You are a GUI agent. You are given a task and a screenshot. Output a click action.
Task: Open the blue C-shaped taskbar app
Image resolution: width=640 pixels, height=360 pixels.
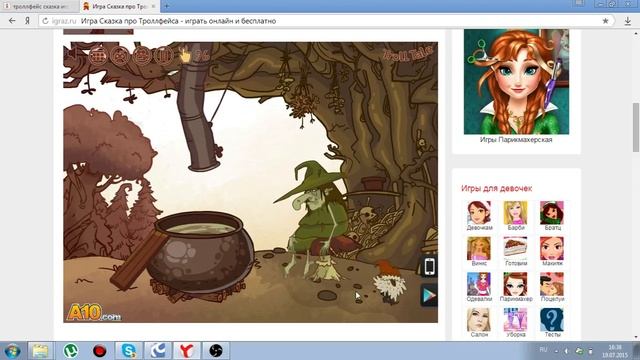(x=158, y=351)
